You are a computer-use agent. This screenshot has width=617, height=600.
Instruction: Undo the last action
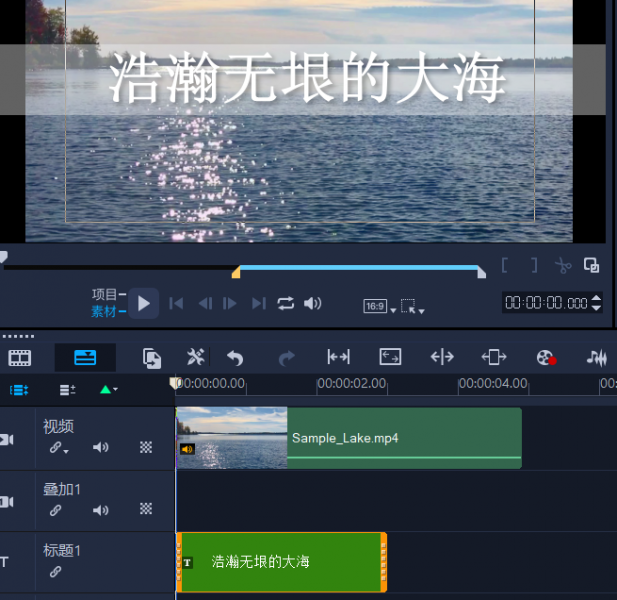(235, 358)
